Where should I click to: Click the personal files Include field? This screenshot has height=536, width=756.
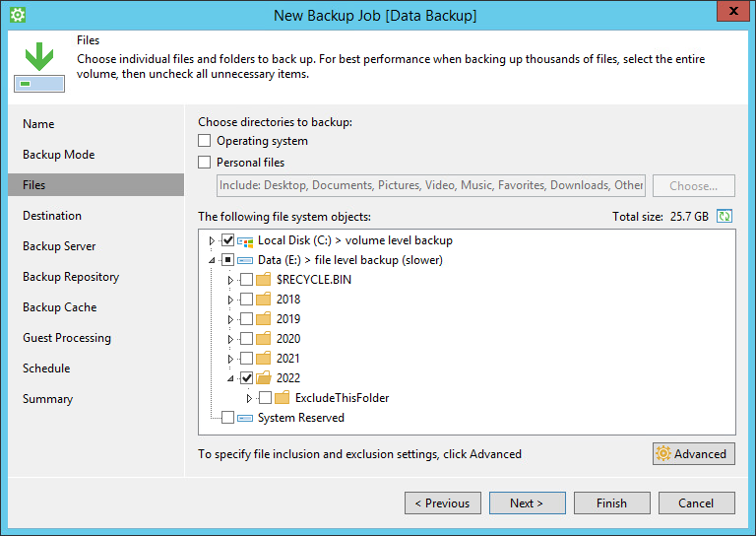[x=431, y=186]
